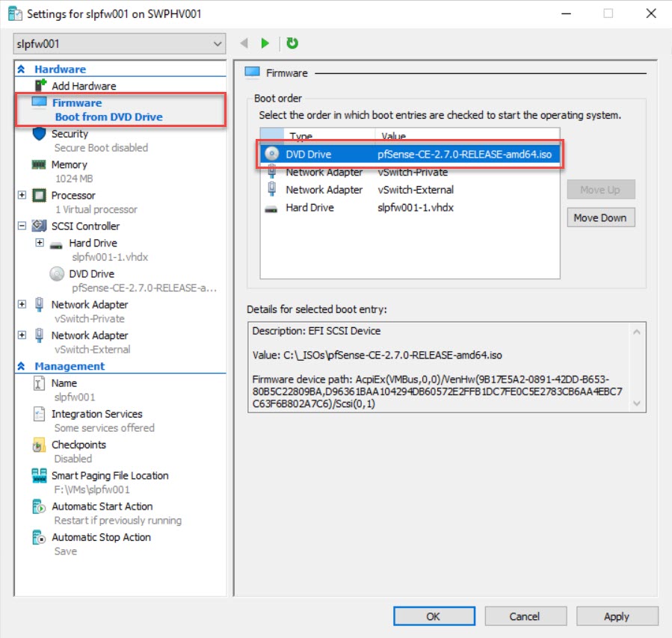This screenshot has width=672, height=638.
Task: Click the Smart Paging File Location icon
Action: [x=39, y=476]
